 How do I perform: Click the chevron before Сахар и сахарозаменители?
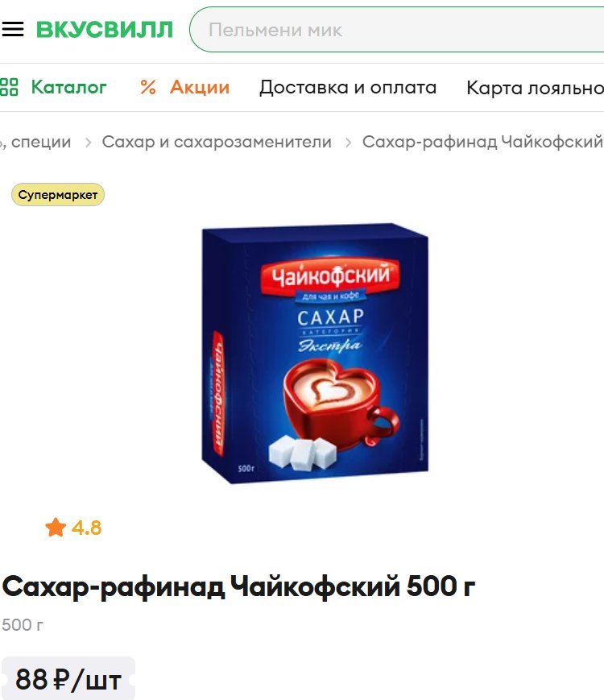click(89, 143)
